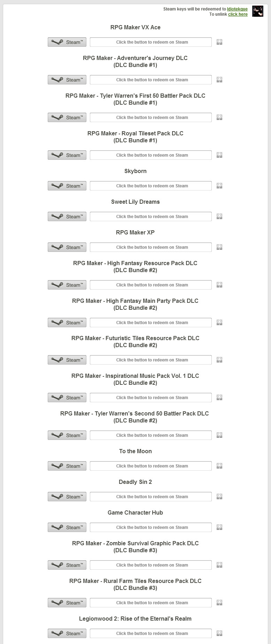This screenshot has width=271, height=644.
Task: Click the key field for Futuristic Tiles Resource Pack
Action: tap(151, 360)
